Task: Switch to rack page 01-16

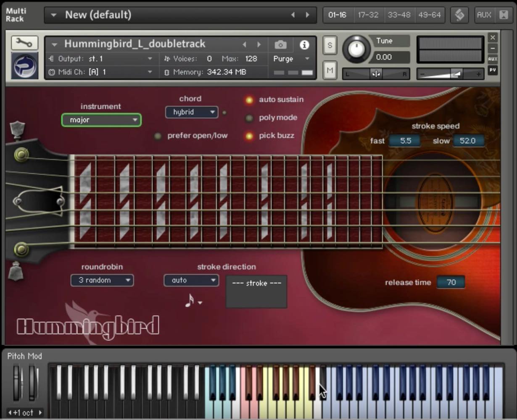Action: click(337, 15)
